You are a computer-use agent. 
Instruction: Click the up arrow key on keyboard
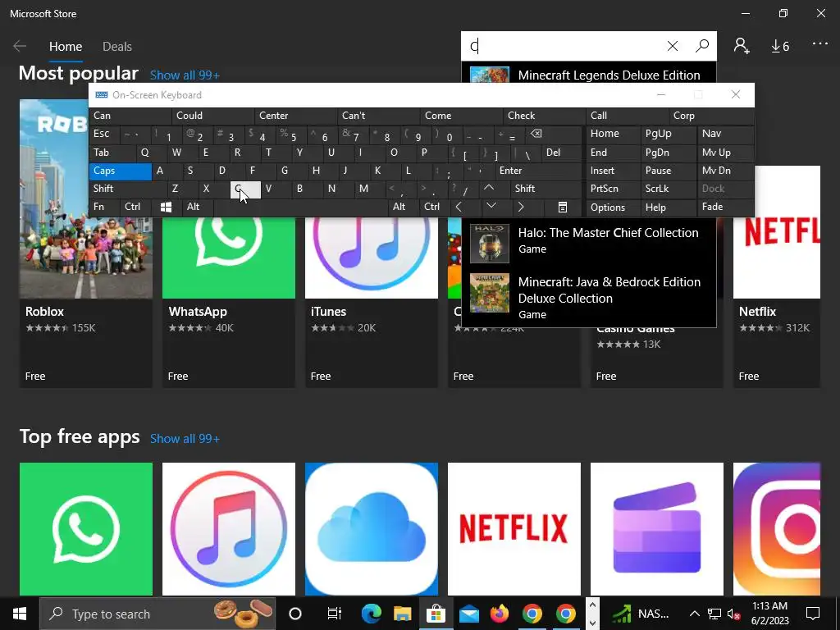489,188
